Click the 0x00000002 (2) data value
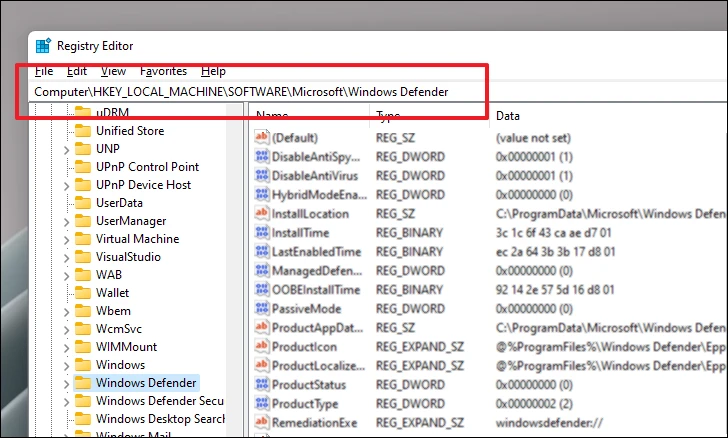This screenshot has width=728, height=438. (x=534, y=404)
